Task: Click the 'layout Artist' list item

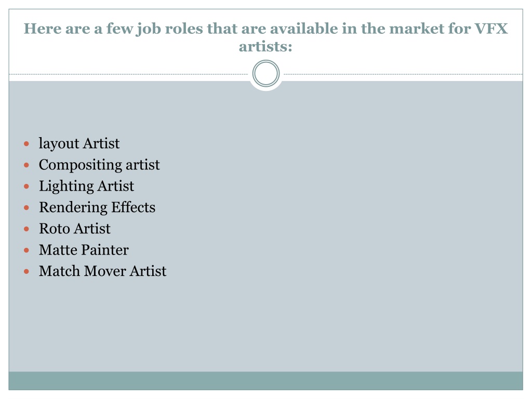Action: 79,143
